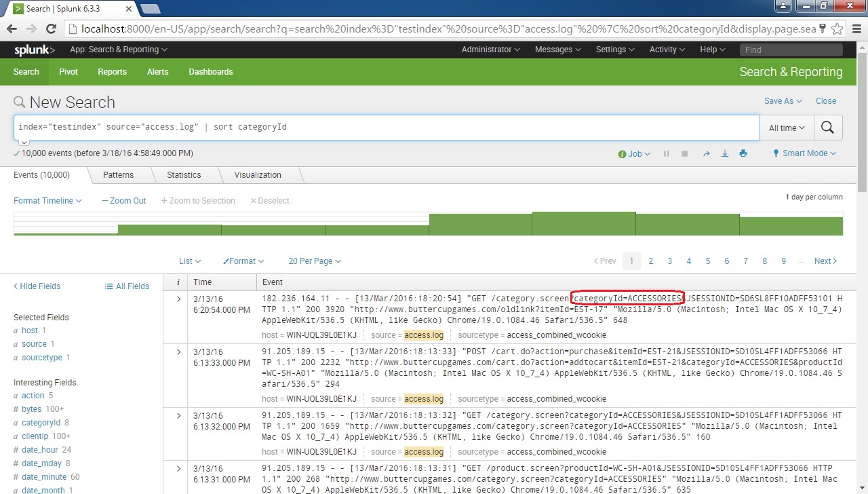The width and height of the screenshot is (868, 494).
Task: Pause the running search job
Action: click(x=666, y=153)
